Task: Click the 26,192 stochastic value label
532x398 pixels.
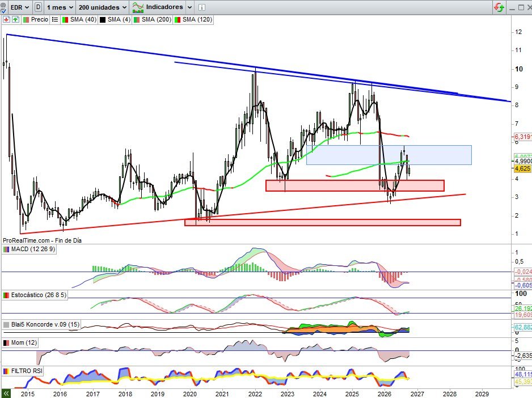Action: point(523,308)
